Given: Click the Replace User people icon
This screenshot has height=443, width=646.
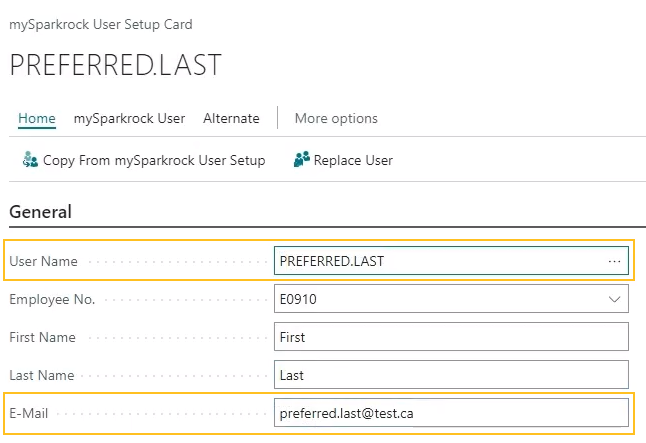Looking at the screenshot, I should pos(302,159).
